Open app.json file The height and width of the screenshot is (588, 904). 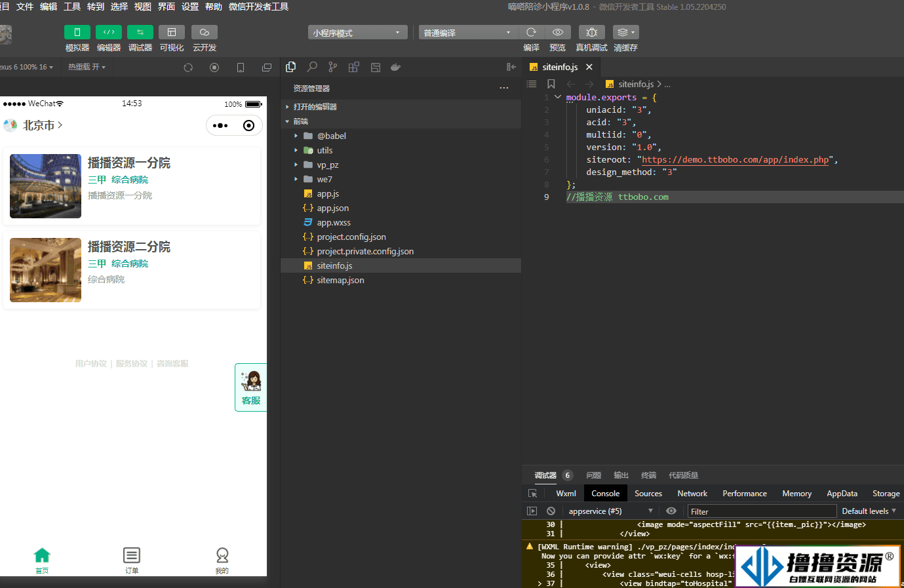point(401,208)
